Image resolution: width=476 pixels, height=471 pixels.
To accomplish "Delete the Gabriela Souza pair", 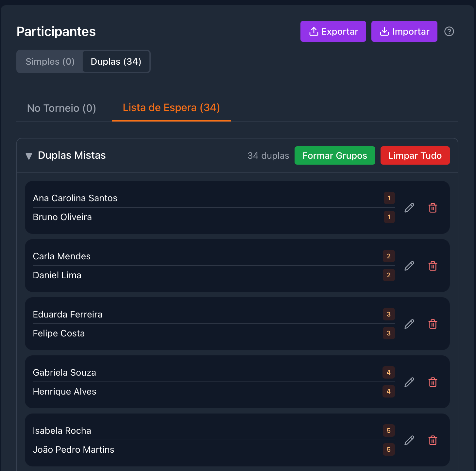I will 433,382.
